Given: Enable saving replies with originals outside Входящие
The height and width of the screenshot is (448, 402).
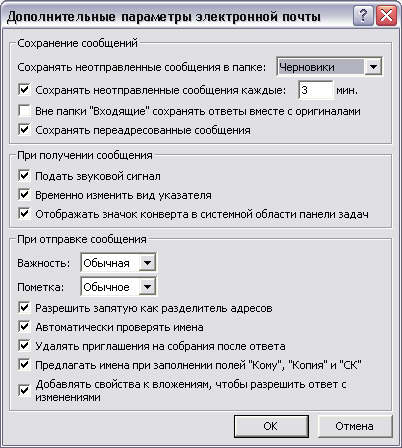Looking at the screenshot, I should [24, 111].
